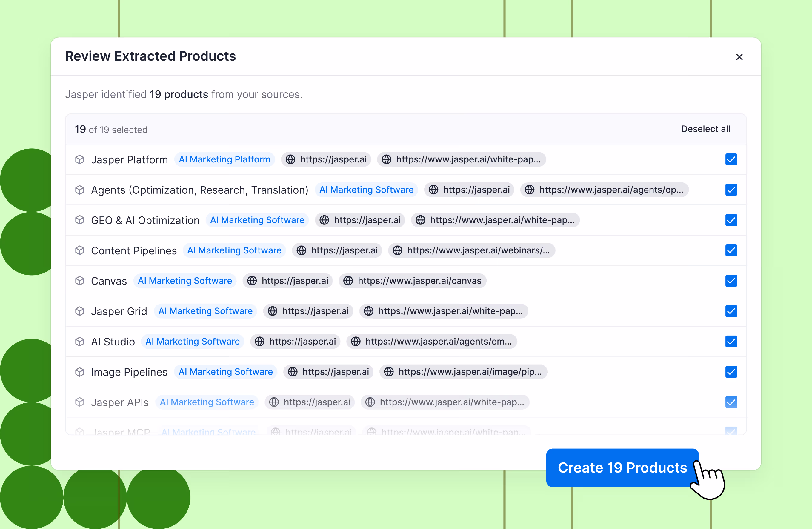Viewport: 812px width, 529px height.
Task: Deselect the Canvas product checkbox
Action: 731,281
